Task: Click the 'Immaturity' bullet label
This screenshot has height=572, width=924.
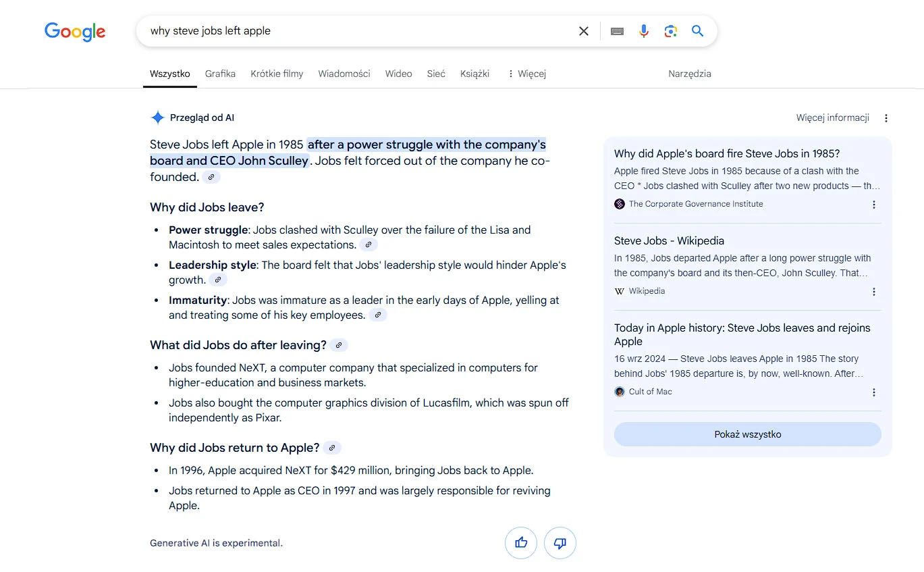Action: point(198,300)
